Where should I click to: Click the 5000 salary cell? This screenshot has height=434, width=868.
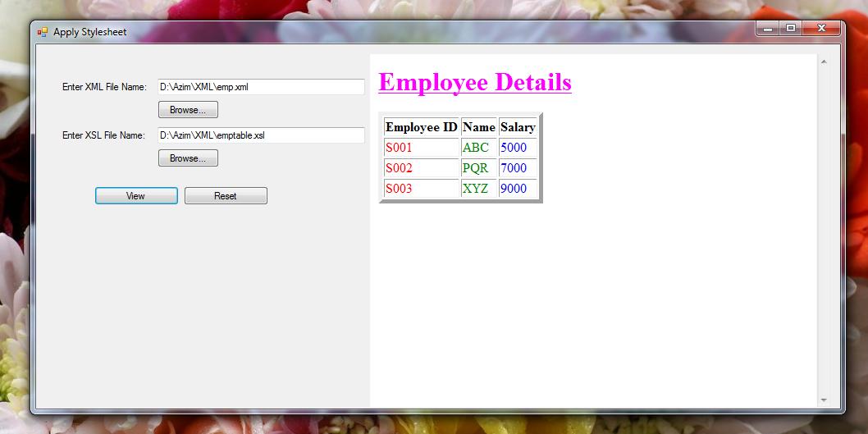[x=519, y=148]
